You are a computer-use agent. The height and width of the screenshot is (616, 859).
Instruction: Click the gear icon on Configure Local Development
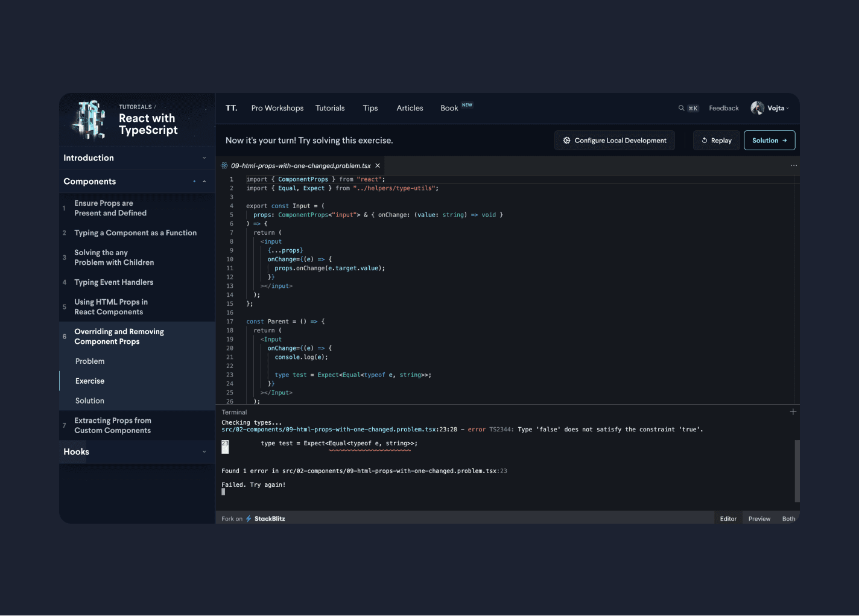click(566, 140)
